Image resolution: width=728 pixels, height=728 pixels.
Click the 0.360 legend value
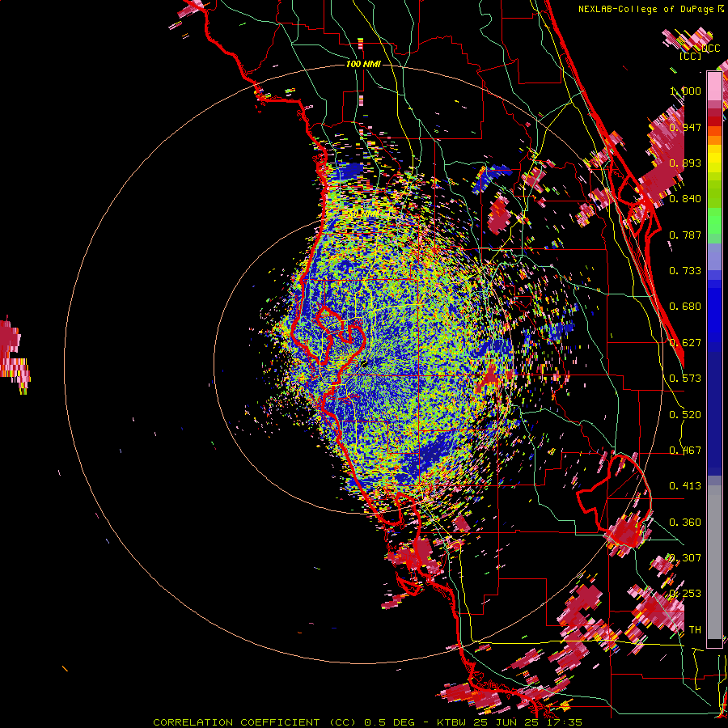point(686,523)
